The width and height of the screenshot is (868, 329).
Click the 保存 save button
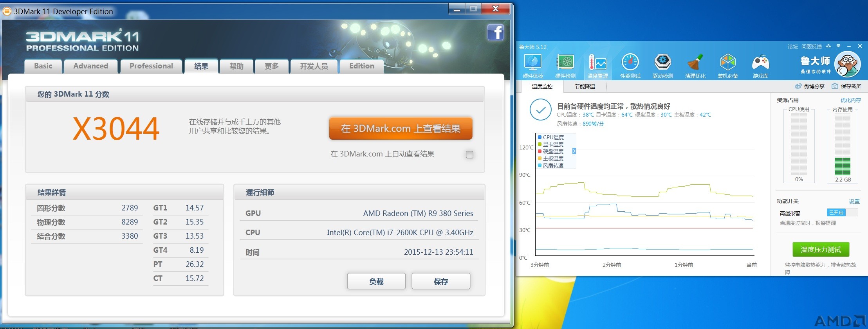coord(441,281)
